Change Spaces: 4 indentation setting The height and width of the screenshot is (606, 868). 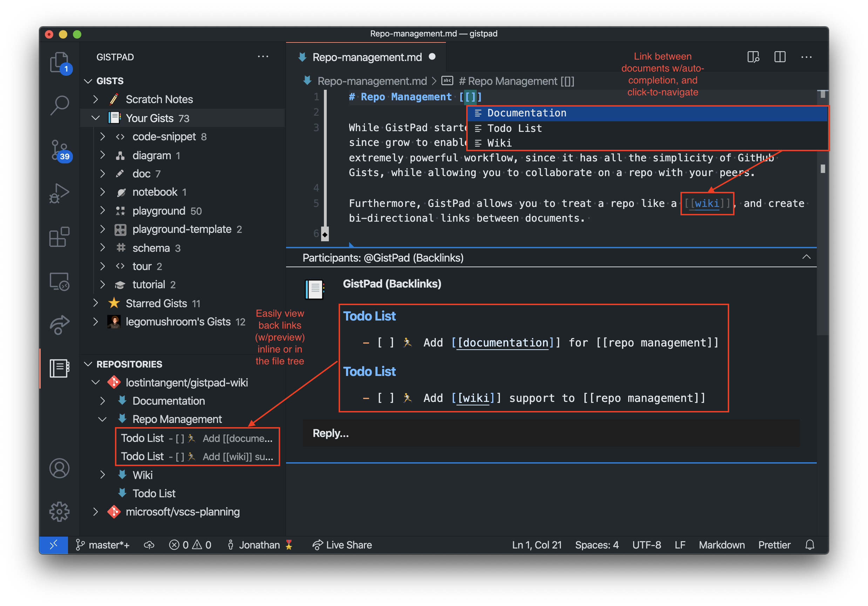(x=597, y=545)
